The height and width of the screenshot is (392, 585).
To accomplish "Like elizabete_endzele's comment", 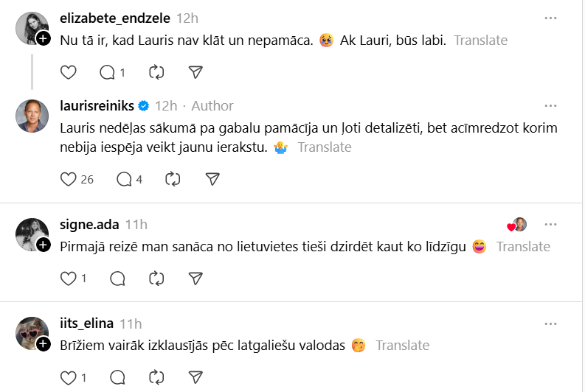I will [x=69, y=72].
